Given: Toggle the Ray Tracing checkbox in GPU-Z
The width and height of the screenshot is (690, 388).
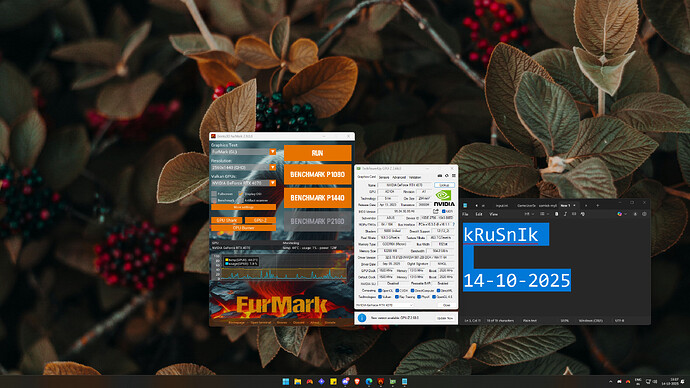Looking at the screenshot, I should [x=397, y=297].
